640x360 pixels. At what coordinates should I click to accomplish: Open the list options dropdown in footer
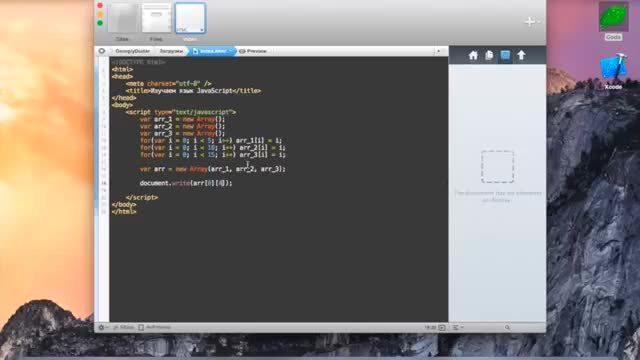[458, 327]
